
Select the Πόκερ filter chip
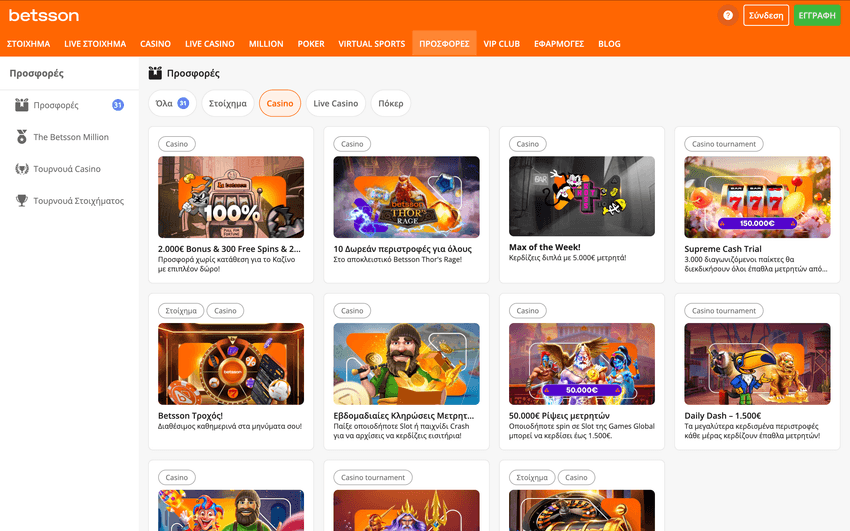pyautogui.click(x=391, y=103)
